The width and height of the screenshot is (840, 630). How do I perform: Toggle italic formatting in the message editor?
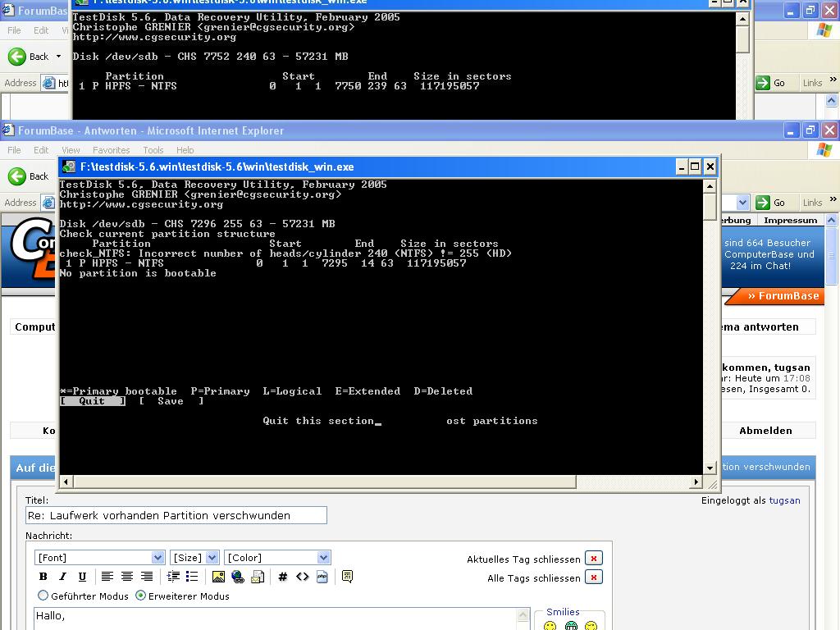click(62, 577)
